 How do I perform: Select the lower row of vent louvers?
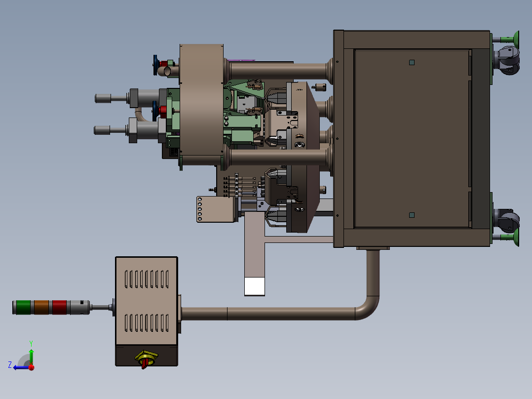pos(147,322)
